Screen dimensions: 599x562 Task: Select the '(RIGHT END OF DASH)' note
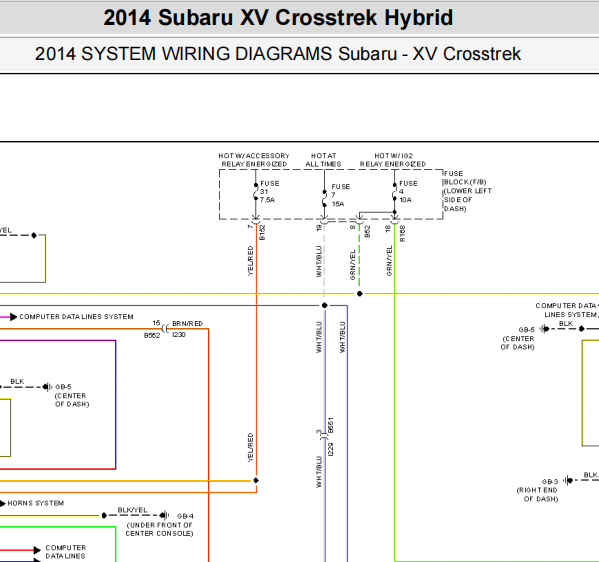(537, 494)
